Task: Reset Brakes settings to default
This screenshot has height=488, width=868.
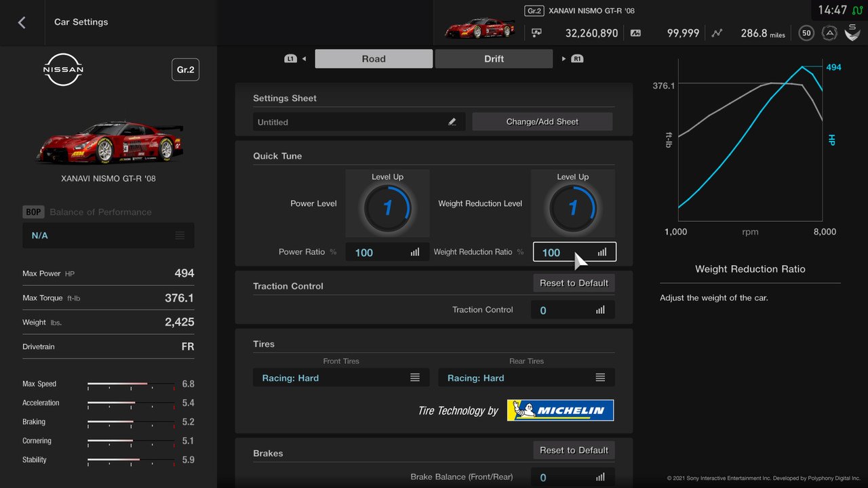Action: click(x=574, y=450)
